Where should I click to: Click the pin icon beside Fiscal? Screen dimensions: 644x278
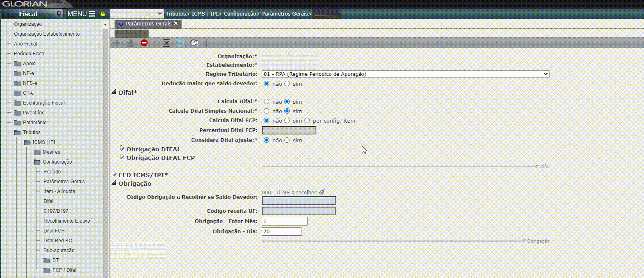(x=59, y=14)
